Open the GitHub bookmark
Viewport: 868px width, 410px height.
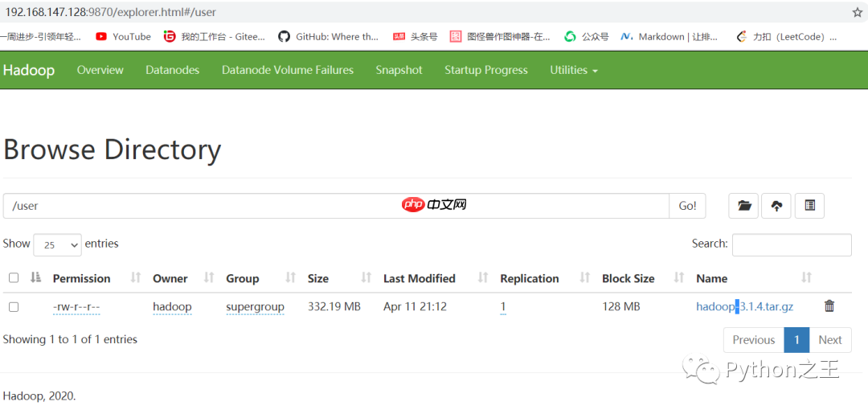[328, 36]
